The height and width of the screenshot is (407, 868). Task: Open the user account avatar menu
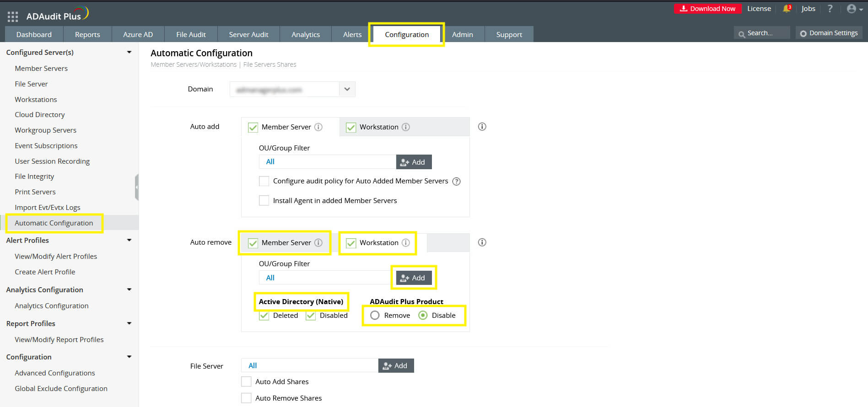tap(853, 9)
